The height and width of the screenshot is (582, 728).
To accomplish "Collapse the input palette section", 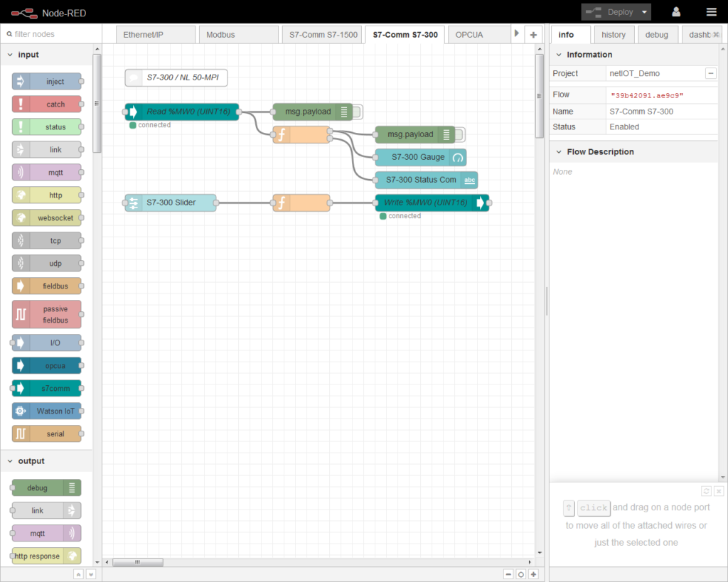I will (x=9, y=54).
